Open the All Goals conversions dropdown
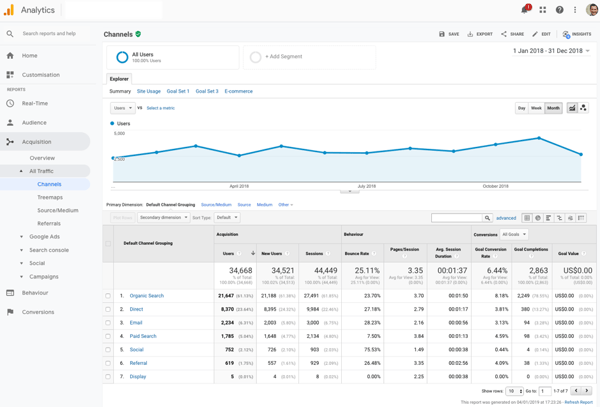 tap(514, 234)
